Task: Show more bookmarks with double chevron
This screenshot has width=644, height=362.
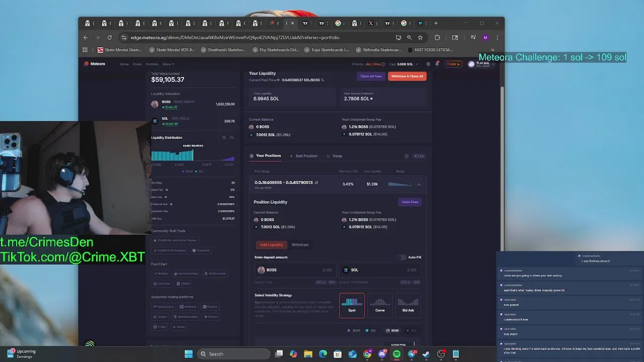Action: [493, 50]
